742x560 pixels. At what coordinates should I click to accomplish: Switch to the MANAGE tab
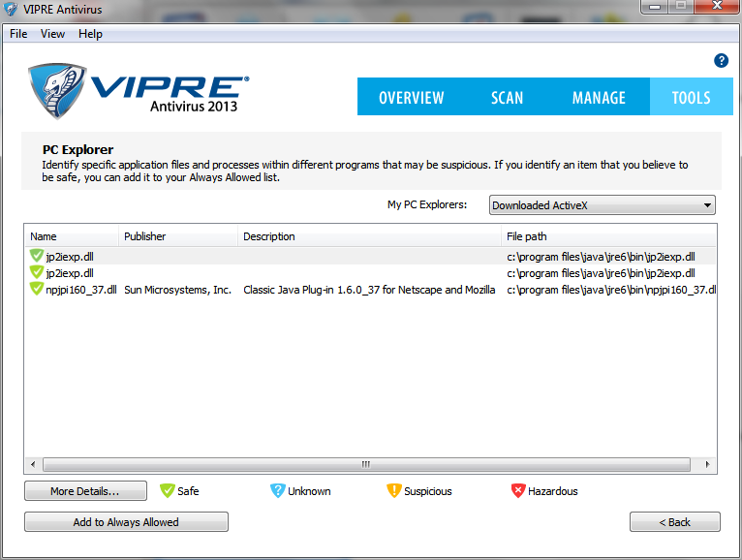tap(599, 97)
